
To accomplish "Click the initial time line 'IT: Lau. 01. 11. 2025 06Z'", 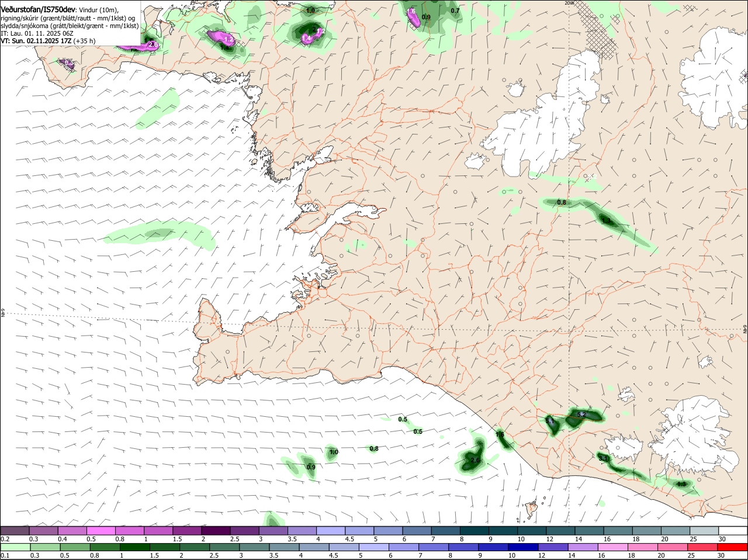I will point(37,33).
